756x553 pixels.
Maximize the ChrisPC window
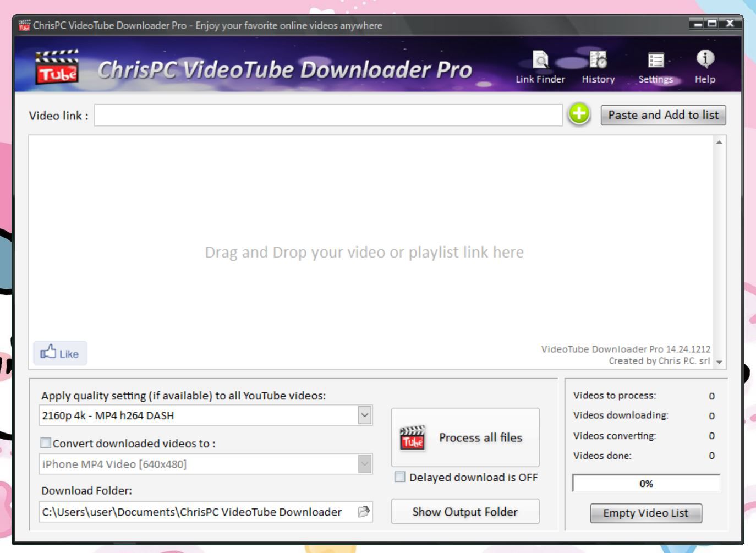713,24
